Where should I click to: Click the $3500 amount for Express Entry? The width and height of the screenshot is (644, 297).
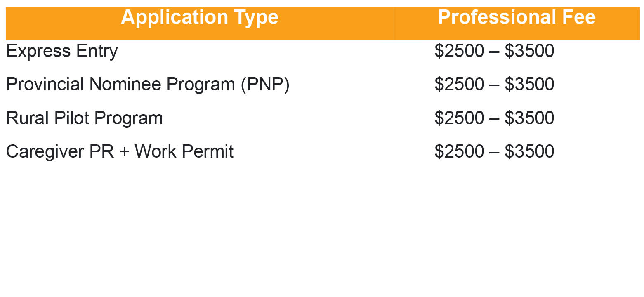[529, 51]
